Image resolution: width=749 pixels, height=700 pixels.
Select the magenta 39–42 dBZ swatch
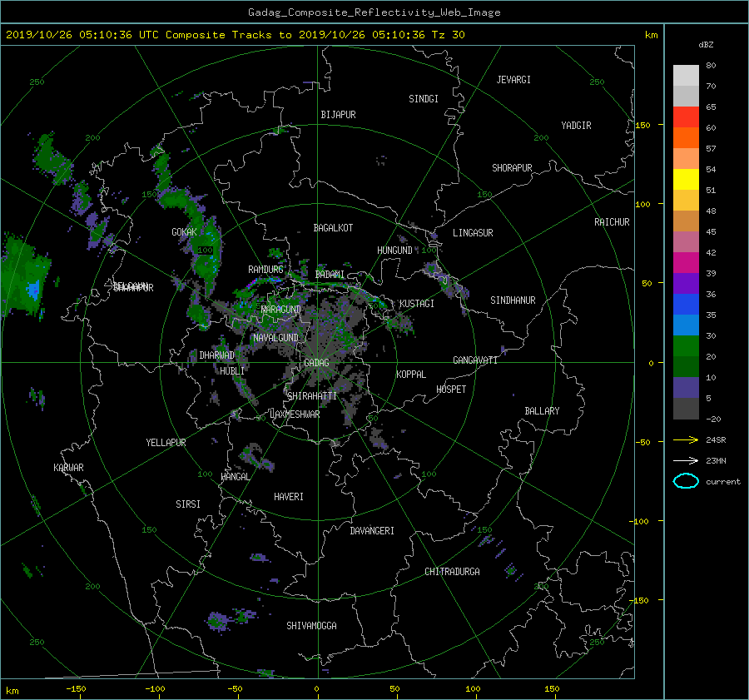pyautogui.click(x=686, y=263)
